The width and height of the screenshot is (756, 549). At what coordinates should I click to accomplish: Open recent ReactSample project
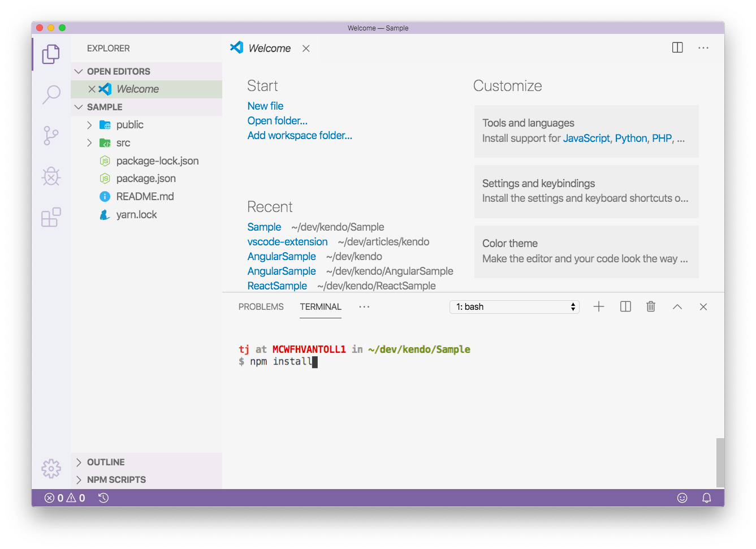pyautogui.click(x=277, y=286)
